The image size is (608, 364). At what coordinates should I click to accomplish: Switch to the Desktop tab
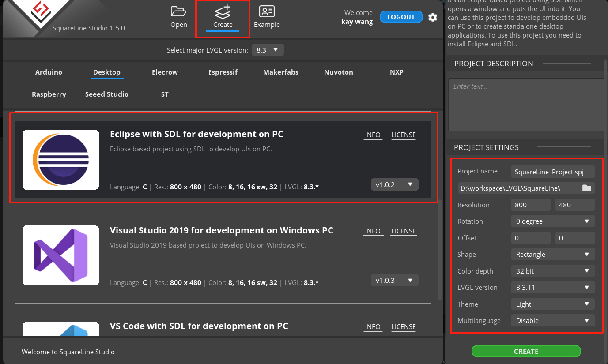tap(107, 72)
